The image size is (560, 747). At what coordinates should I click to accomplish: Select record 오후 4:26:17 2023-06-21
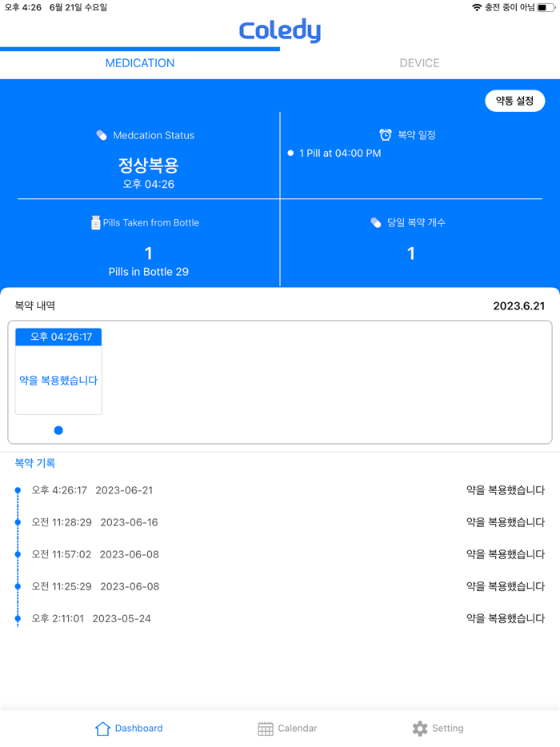(280, 490)
